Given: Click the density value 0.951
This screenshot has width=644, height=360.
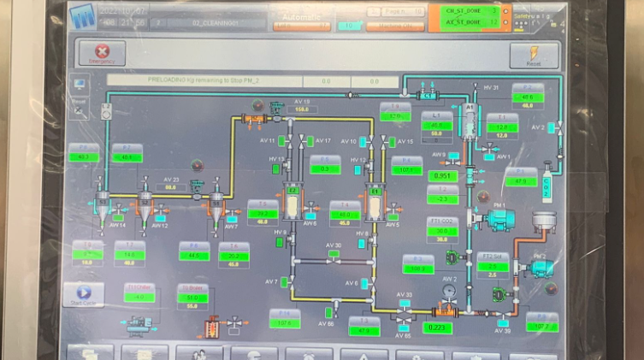Looking at the screenshot, I should (443, 176).
